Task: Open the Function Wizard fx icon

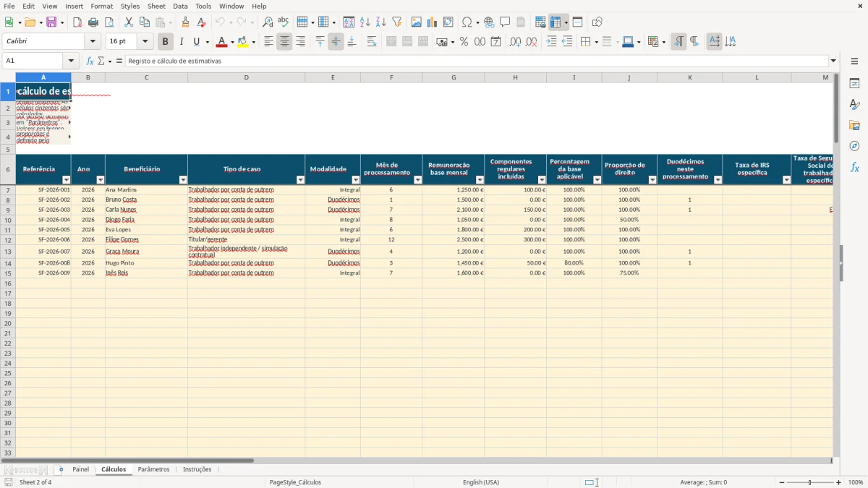Action: [x=90, y=61]
